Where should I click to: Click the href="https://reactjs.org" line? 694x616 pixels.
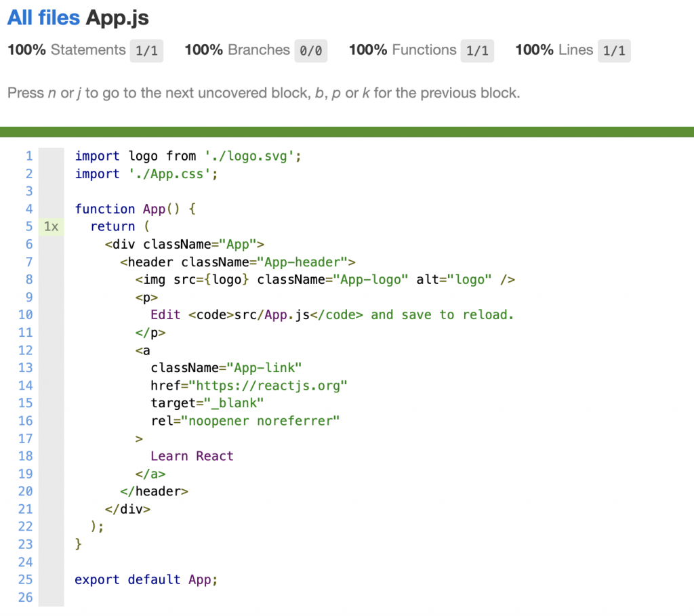click(249, 386)
